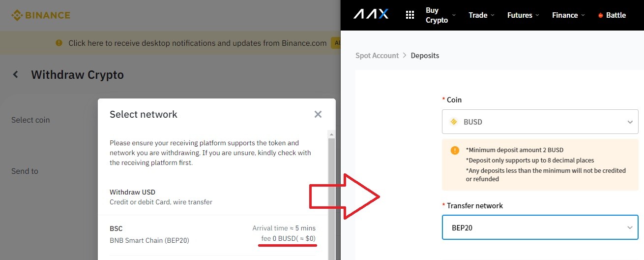Expand the Coin dropdown showing BUSD
Viewport: 644px width, 260px height.
click(x=540, y=122)
